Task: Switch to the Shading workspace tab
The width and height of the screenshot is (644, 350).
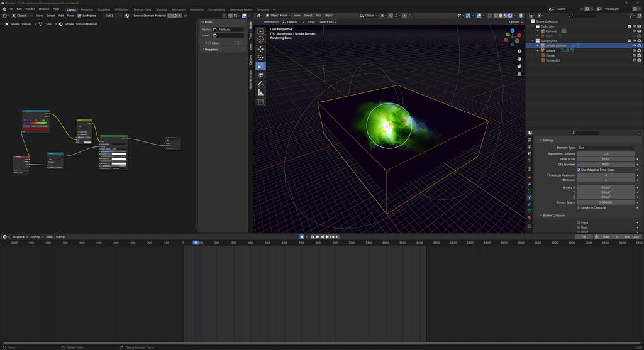Action: pyautogui.click(x=162, y=9)
